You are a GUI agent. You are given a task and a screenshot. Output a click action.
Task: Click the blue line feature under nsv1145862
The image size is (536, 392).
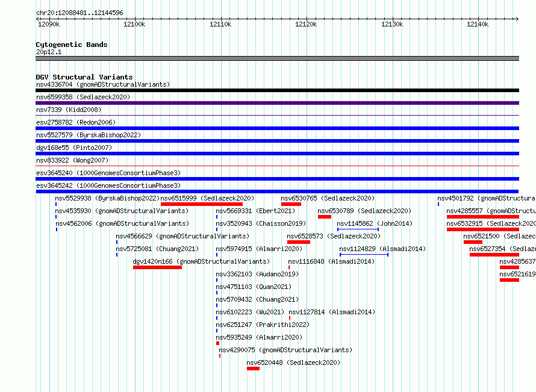pos(358,229)
